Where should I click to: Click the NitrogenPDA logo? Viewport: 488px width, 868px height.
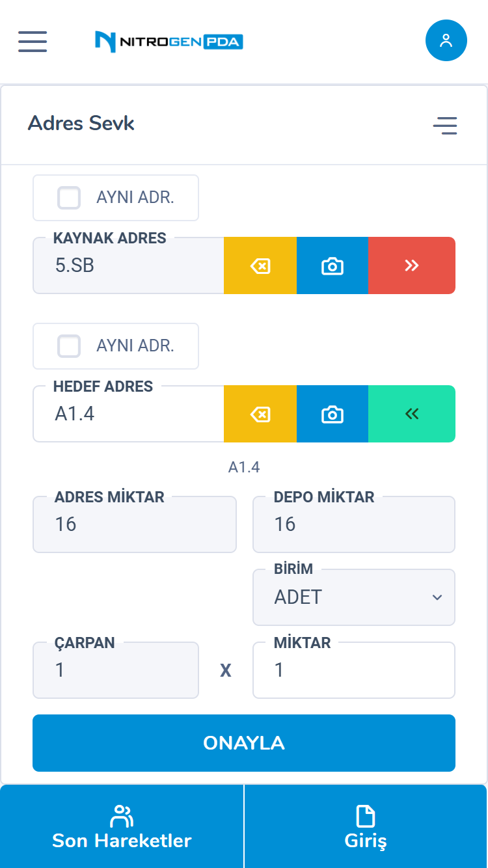pos(169,41)
